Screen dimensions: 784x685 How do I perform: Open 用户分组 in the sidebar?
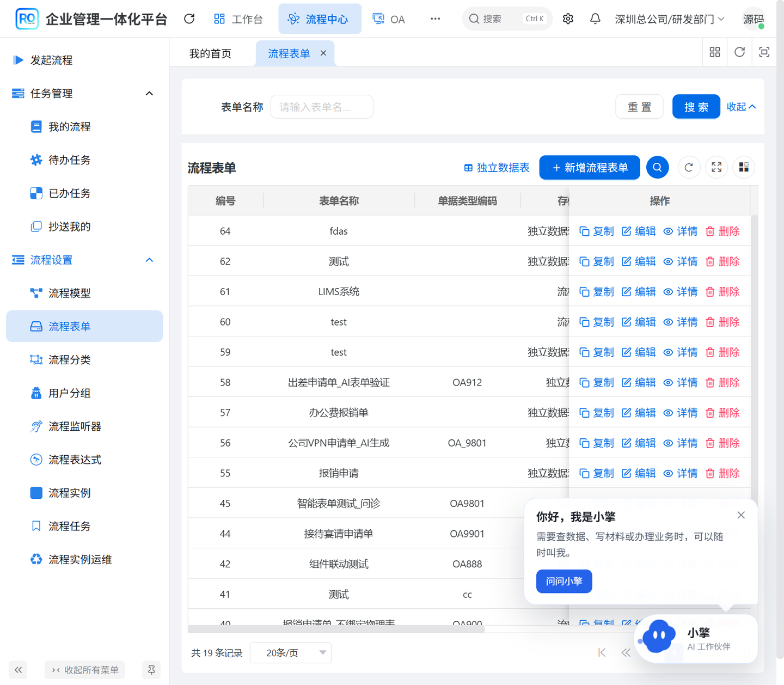84,393
